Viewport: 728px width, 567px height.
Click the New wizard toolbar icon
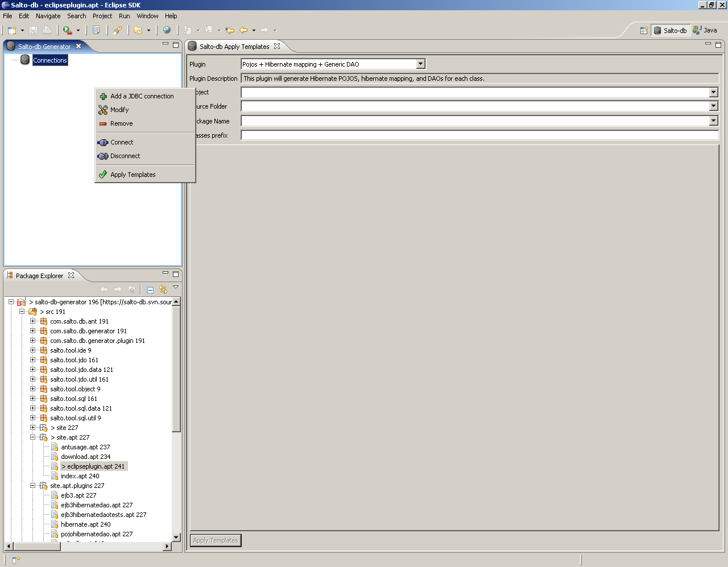pos(11,30)
